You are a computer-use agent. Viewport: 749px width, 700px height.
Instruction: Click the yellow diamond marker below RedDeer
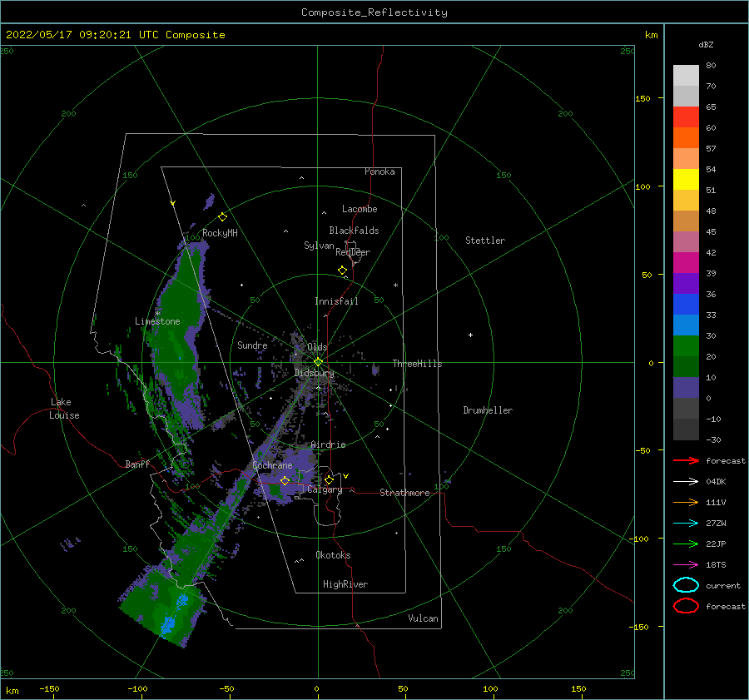343,271
